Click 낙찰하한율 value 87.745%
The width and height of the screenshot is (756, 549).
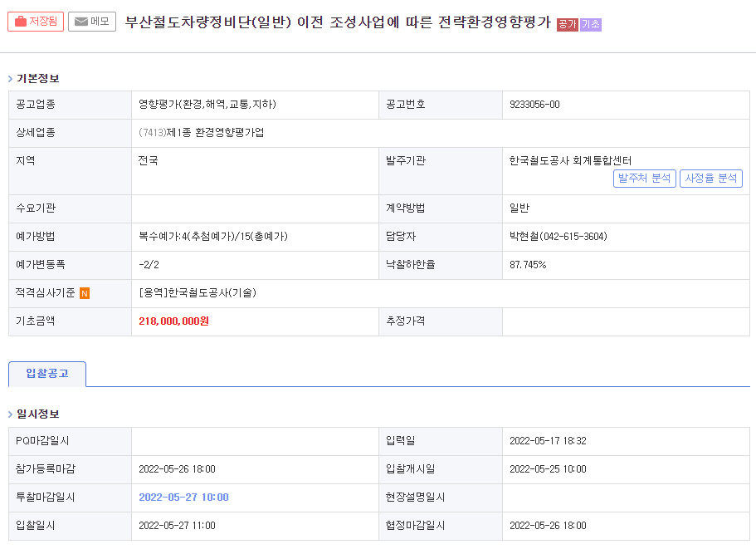pos(528,265)
